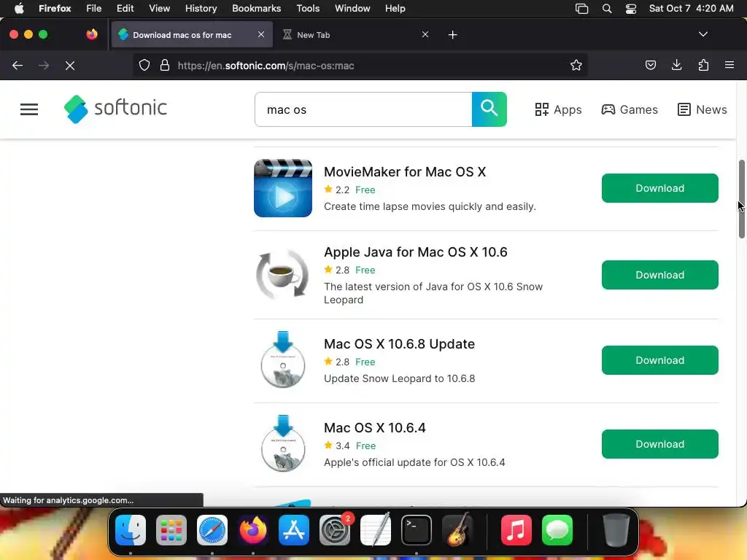Open the Firefox menu in menu bar
The width and height of the screenshot is (747, 560).
(55, 9)
